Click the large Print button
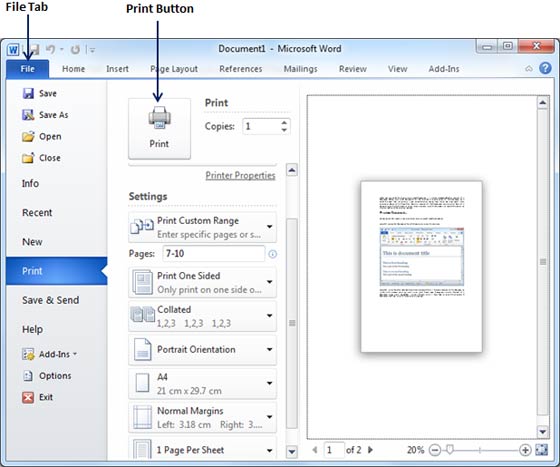Screen dimensions: 560x467 (x=159, y=129)
